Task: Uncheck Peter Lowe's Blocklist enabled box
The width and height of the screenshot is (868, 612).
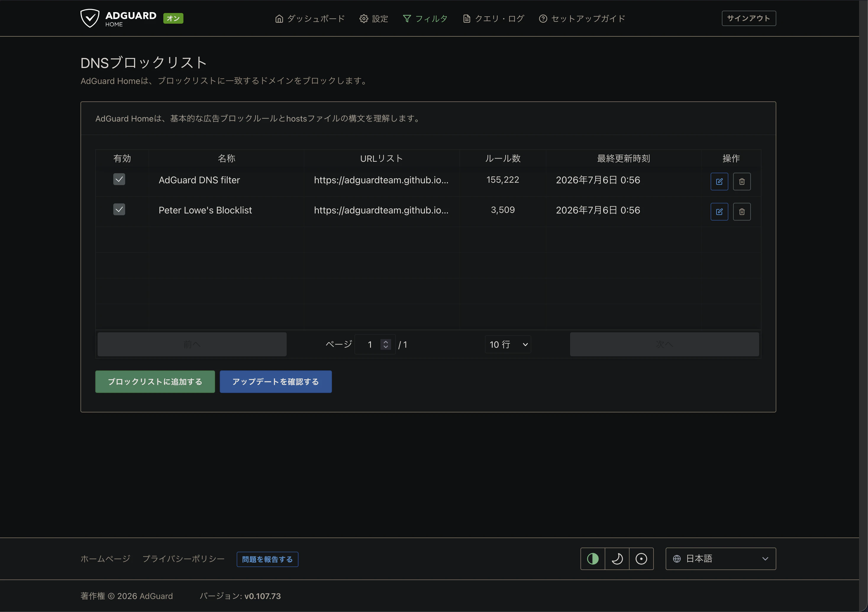Action: [119, 209]
